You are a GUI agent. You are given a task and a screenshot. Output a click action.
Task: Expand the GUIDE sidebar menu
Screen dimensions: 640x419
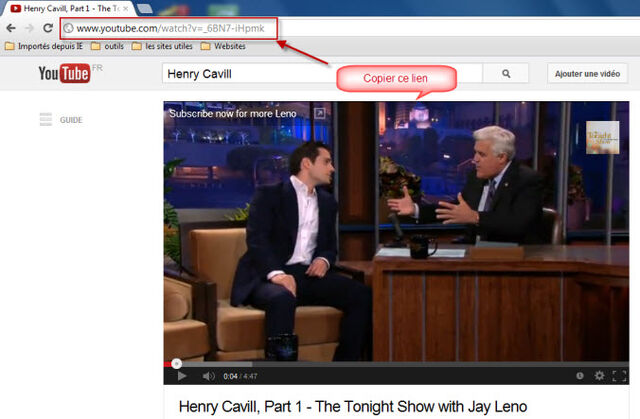(61, 120)
